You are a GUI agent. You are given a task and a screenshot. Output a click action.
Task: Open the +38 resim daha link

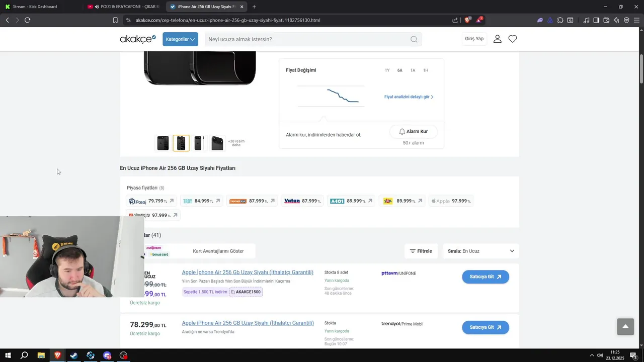pyautogui.click(x=236, y=143)
